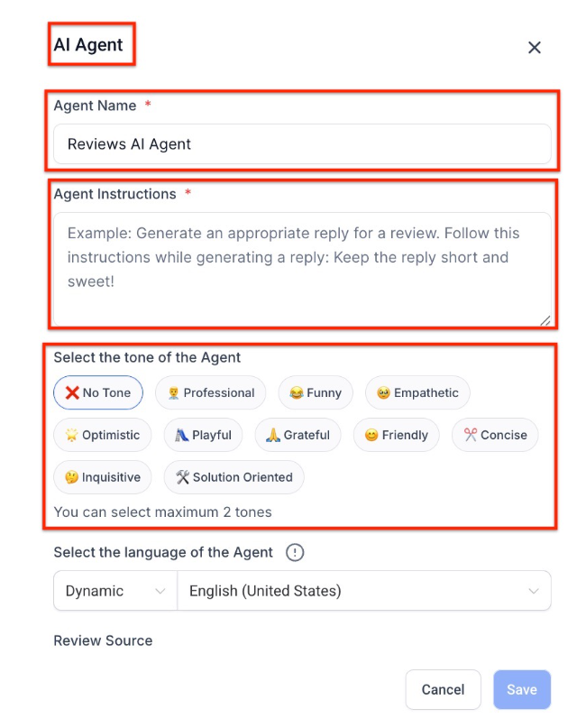The height and width of the screenshot is (728, 586).
Task: Toggle the Grateful tone chip
Action: click(298, 435)
